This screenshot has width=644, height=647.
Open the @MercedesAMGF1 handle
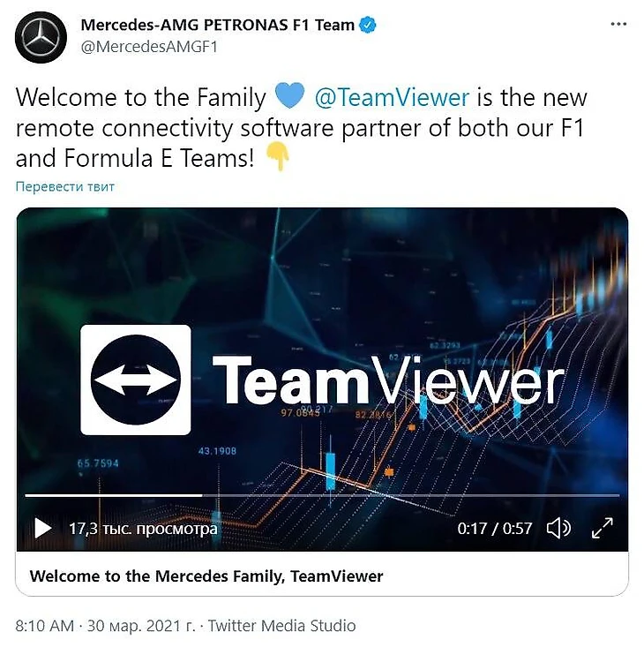click(149, 47)
